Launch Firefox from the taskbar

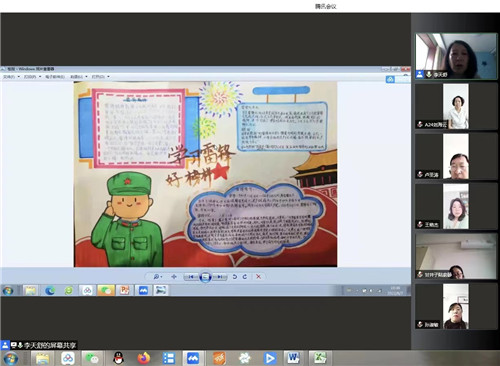[144, 358]
